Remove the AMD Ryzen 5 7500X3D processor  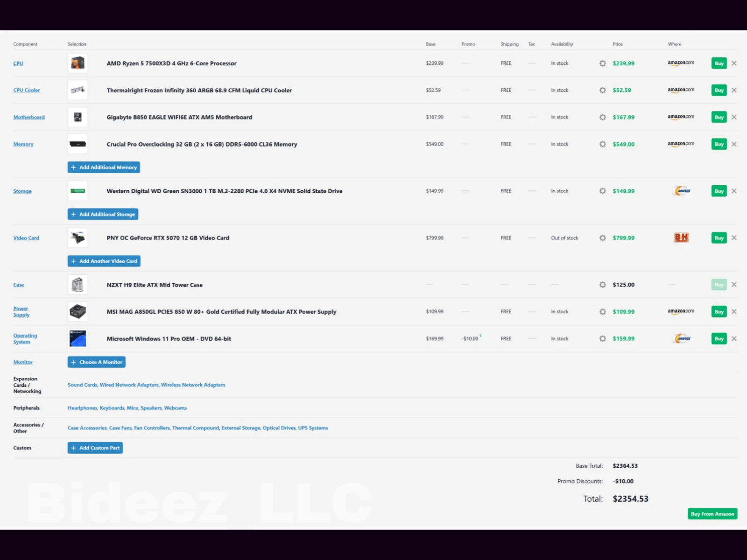(734, 63)
